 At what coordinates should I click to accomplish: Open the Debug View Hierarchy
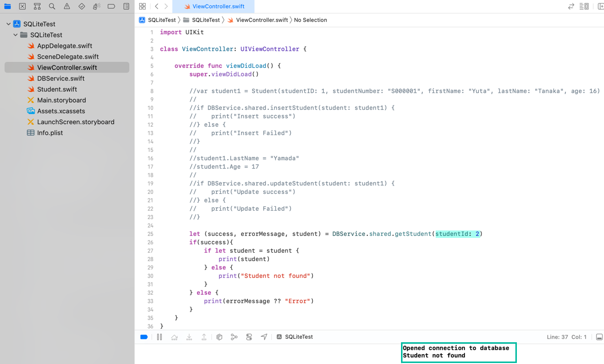point(219,337)
